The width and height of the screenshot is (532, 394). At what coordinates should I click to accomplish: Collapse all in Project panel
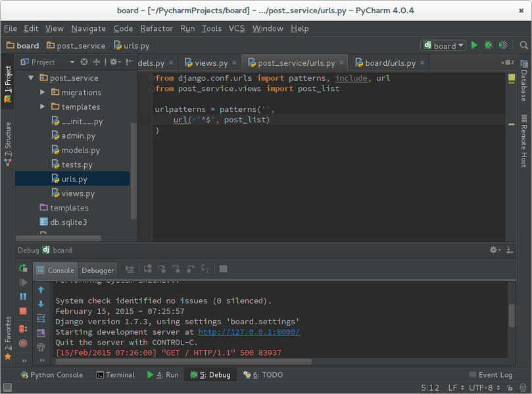(97, 62)
